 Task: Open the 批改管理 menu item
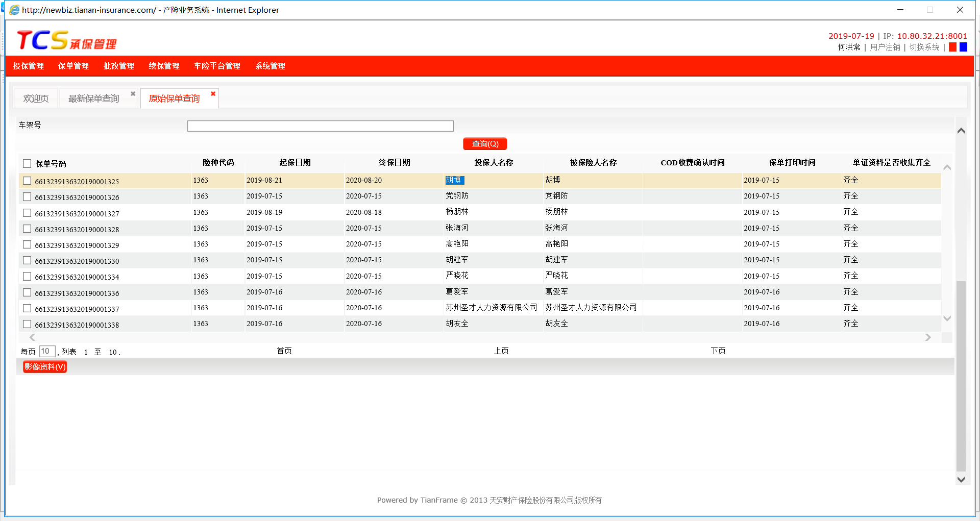pyautogui.click(x=118, y=66)
